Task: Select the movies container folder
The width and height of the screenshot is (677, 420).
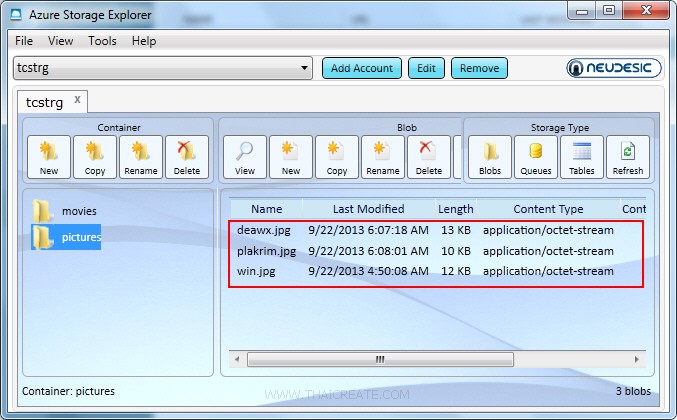Action: (65, 211)
